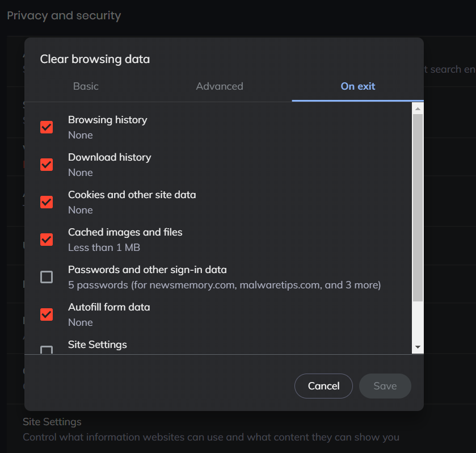This screenshot has width=476, height=453.
Task: Click the dialog's vertical scrollbar thumb
Action: 418,207
